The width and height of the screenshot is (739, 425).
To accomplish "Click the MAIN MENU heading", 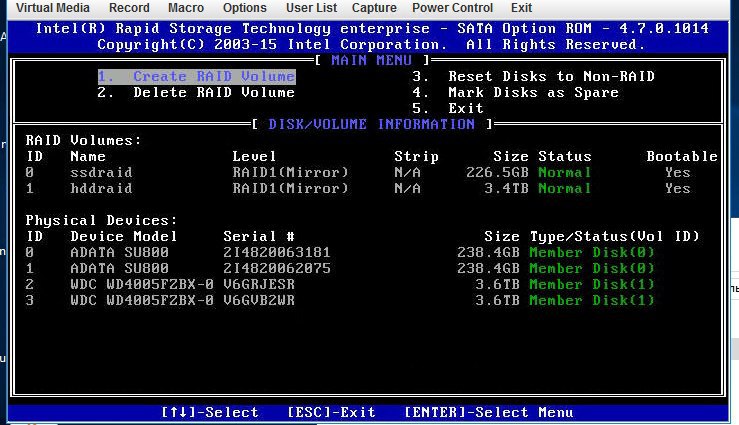I will [371, 60].
